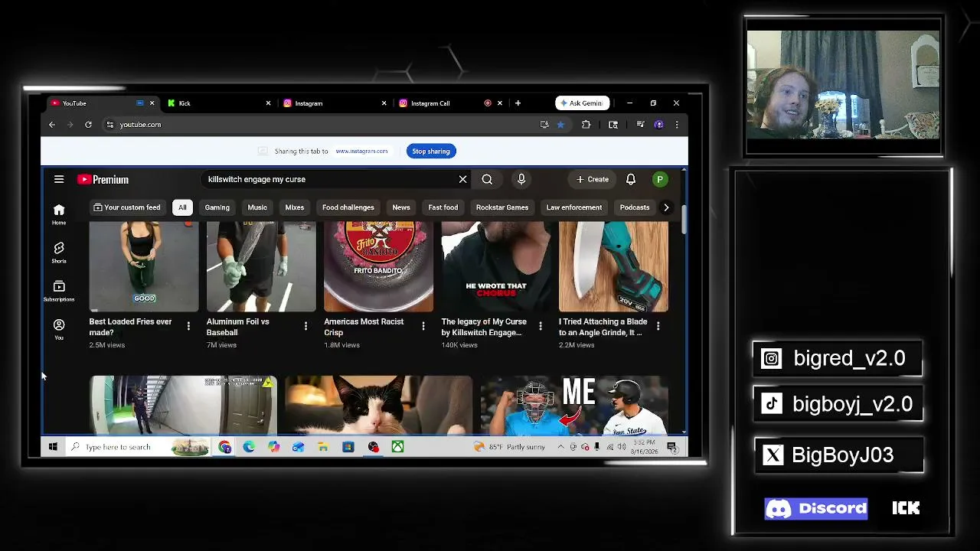Open Shorts in the YouTube sidebar
980x551 pixels.
[x=59, y=253]
